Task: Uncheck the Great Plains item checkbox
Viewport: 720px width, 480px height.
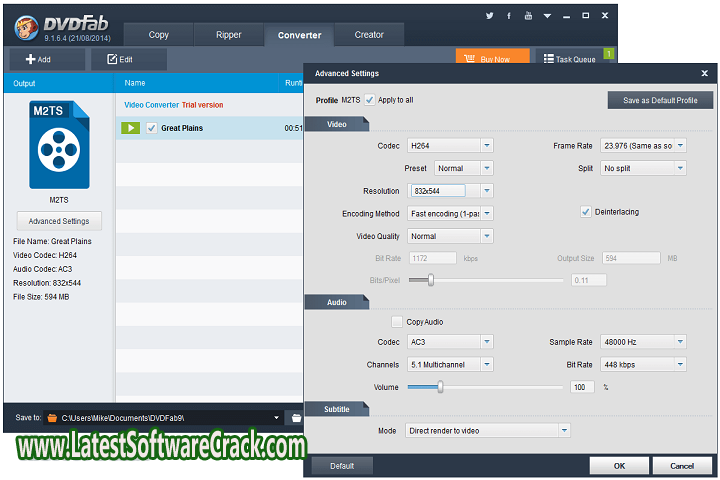Action: tap(152, 128)
